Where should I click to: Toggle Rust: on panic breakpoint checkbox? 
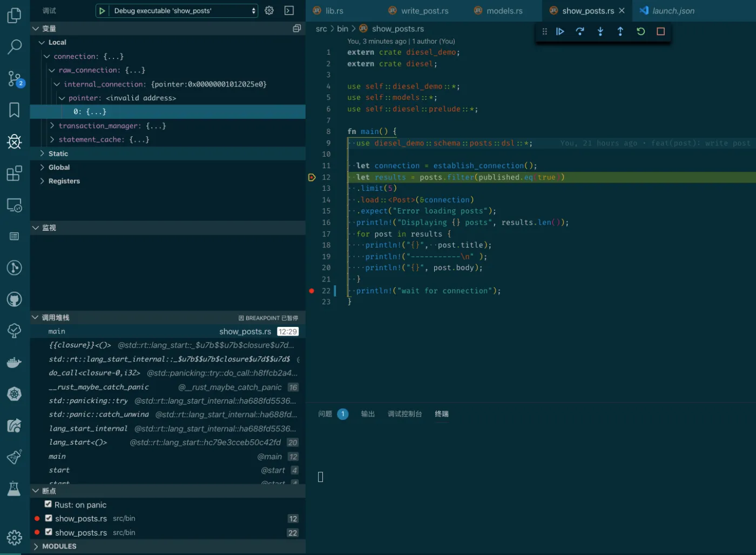49,504
